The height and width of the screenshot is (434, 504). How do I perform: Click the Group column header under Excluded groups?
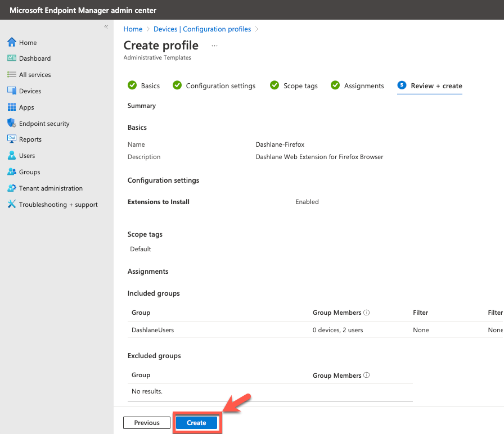(141, 375)
